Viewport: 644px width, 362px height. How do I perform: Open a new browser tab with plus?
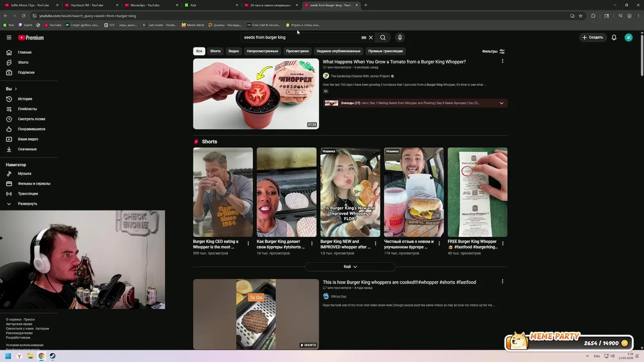click(x=365, y=5)
